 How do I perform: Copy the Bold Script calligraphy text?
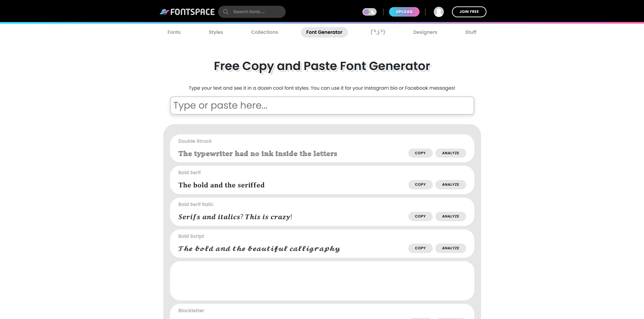(420, 248)
